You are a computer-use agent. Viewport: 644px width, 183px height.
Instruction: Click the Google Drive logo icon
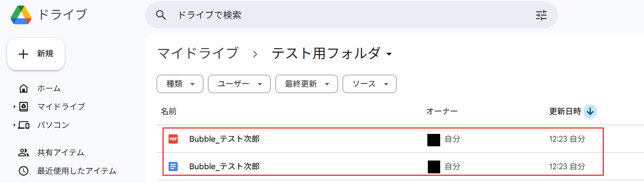(21, 15)
